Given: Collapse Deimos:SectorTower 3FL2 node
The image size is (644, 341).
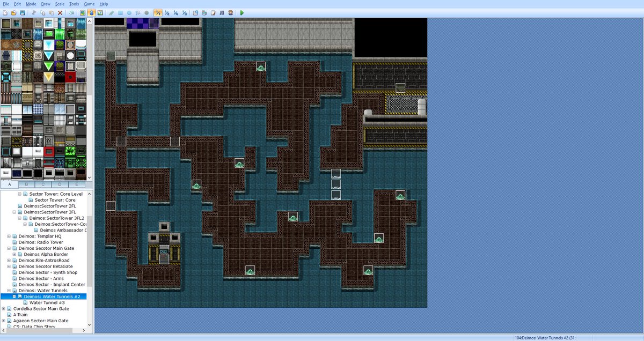Looking at the screenshot, I should click(19, 218).
